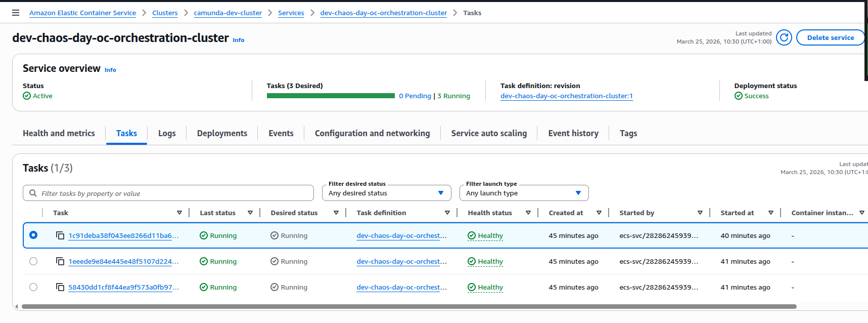Click the green tasks running progress bar
This screenshot has height=323, width=868.
331,96
